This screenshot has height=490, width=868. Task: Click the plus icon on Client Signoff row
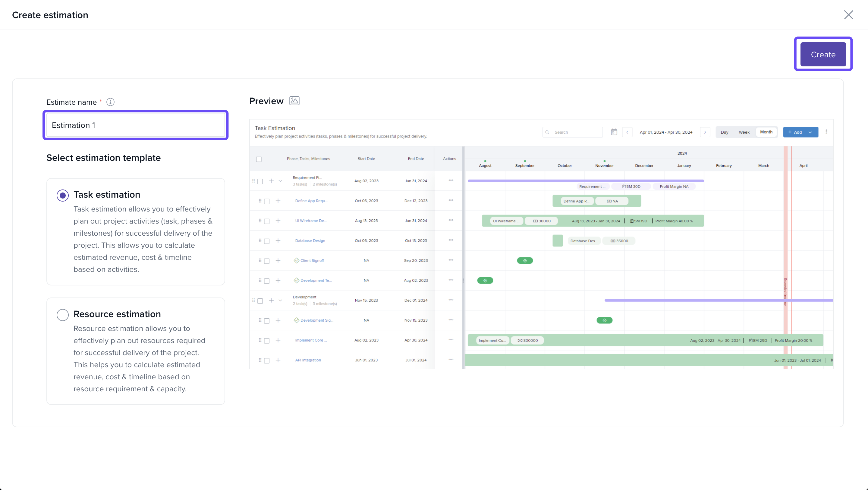pos(278,260)
